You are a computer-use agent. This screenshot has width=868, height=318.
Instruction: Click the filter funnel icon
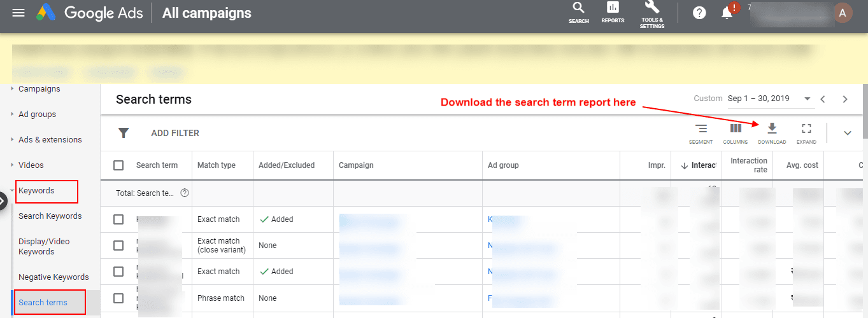(x=124, y=133)
